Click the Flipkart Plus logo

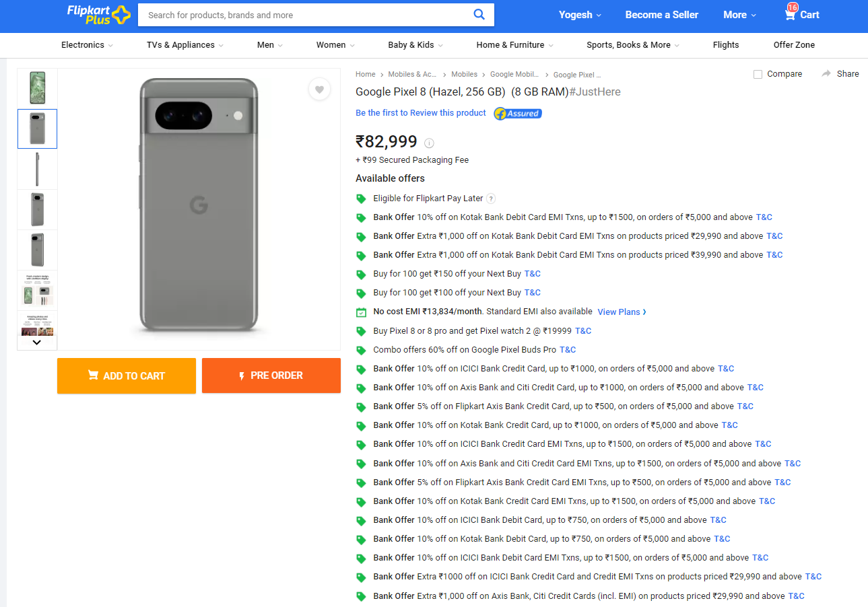[98, 14]
